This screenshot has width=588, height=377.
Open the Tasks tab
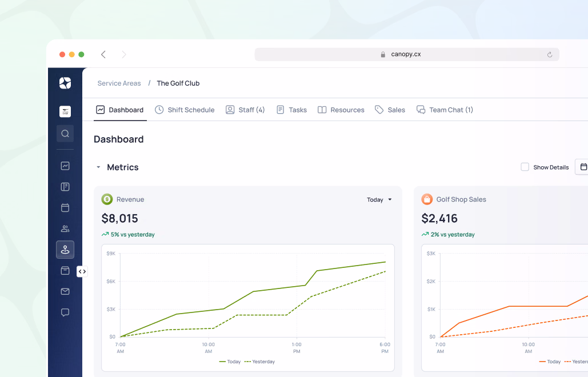pyautogui.click(x=292, y=110)
